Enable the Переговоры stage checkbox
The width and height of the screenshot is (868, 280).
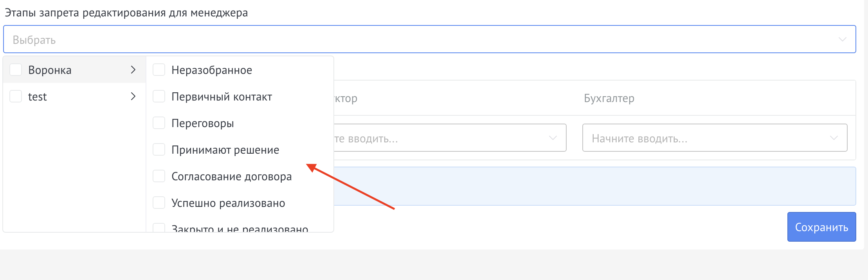click(159, 123)
